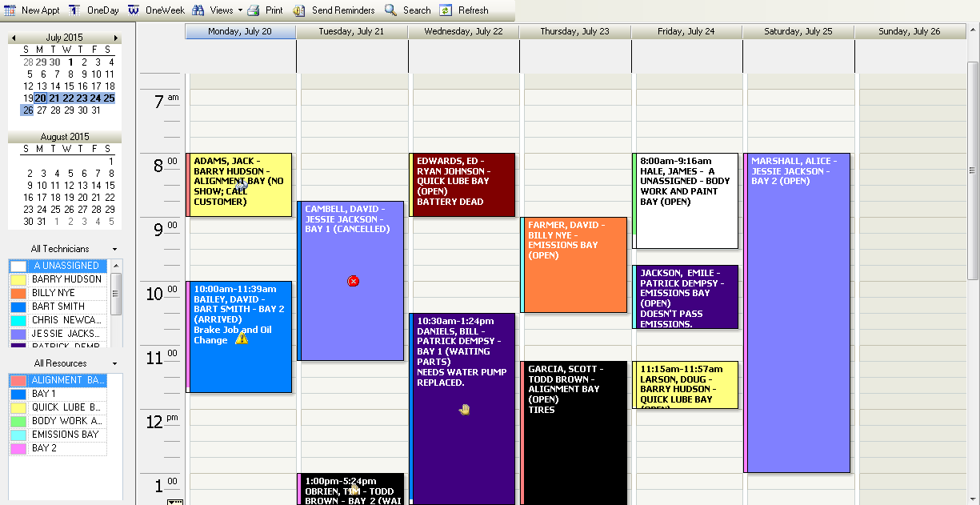
Task: Select the OneDay view icon
Action: [x=74, y=10]
